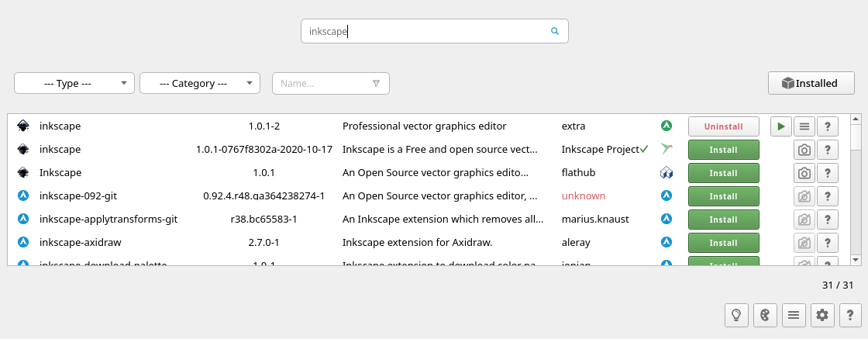Open settings gear button

[822, 315]
